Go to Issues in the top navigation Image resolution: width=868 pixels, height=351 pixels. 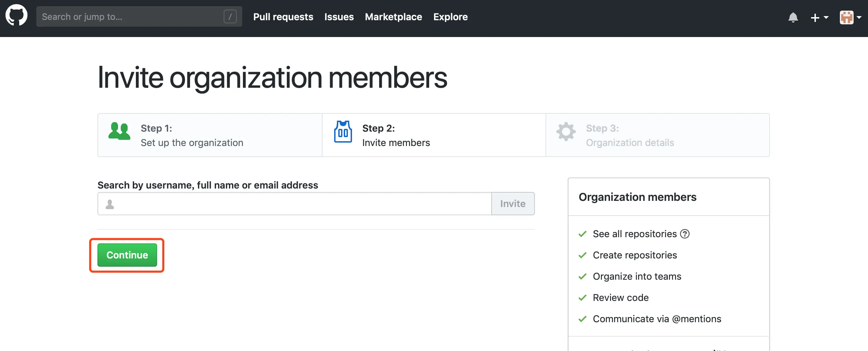click(x=339, y=17)
